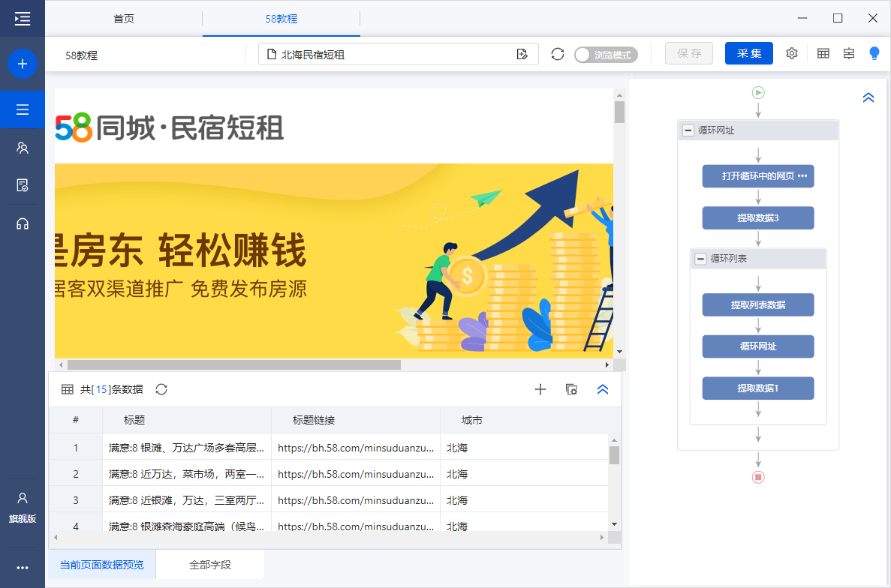Viewport: 891px width, 588px height.
Task: Click the web page horizontal scrollbar
Action: coord(234,365)
